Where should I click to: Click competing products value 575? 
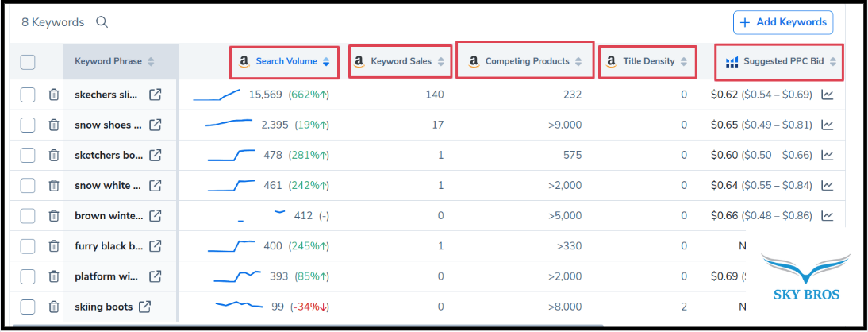pyautogui.click(x=572, y=155)
